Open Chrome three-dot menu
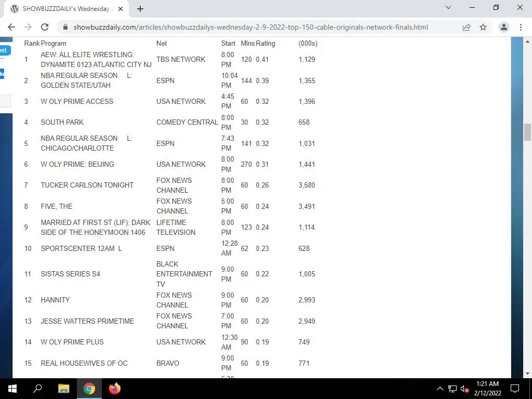Viewport: 532px width, 399px height. click(x=521, y=27)
